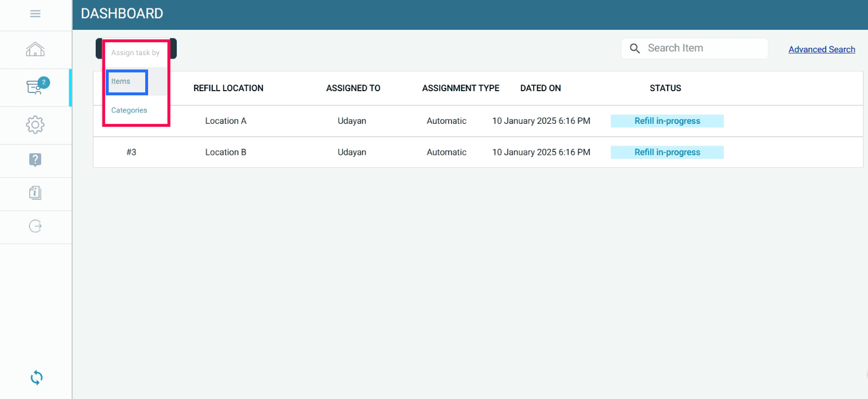
Task: Click the Advanced Search link
Action: point(821,50)
